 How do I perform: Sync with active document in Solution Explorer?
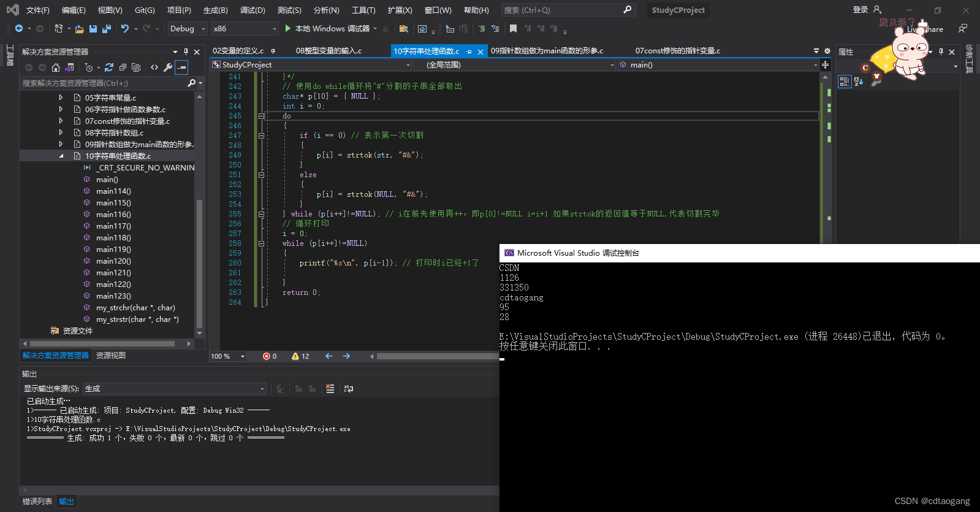click(x=109, y=67)
